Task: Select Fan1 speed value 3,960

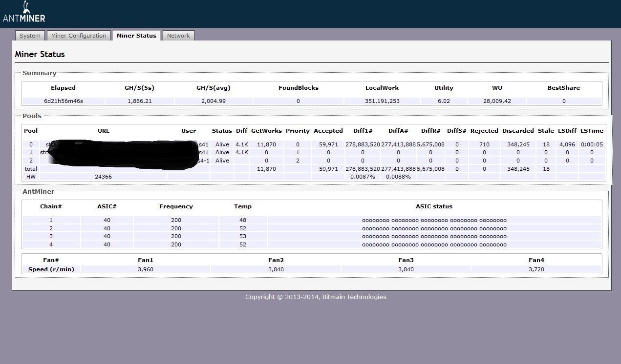Action: pos(146,269)
